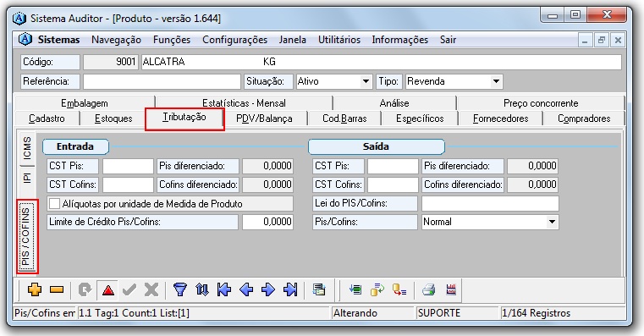Switch to the Compradores tab

[584, 118]
